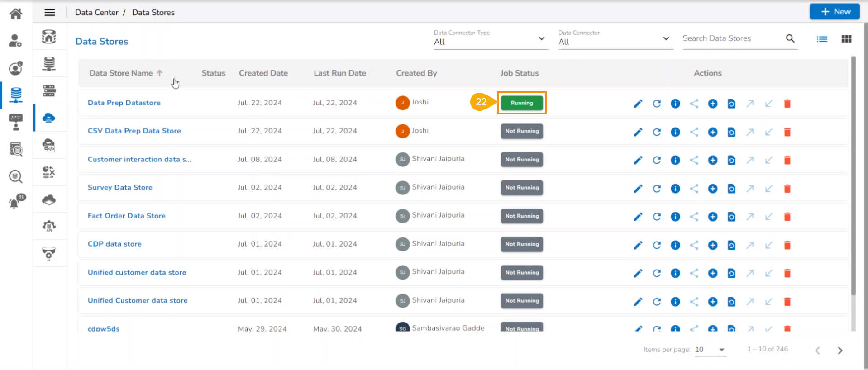This screenshot has width=868, height=370.
Task: Click the search magnifier icon
Action: 790,38
